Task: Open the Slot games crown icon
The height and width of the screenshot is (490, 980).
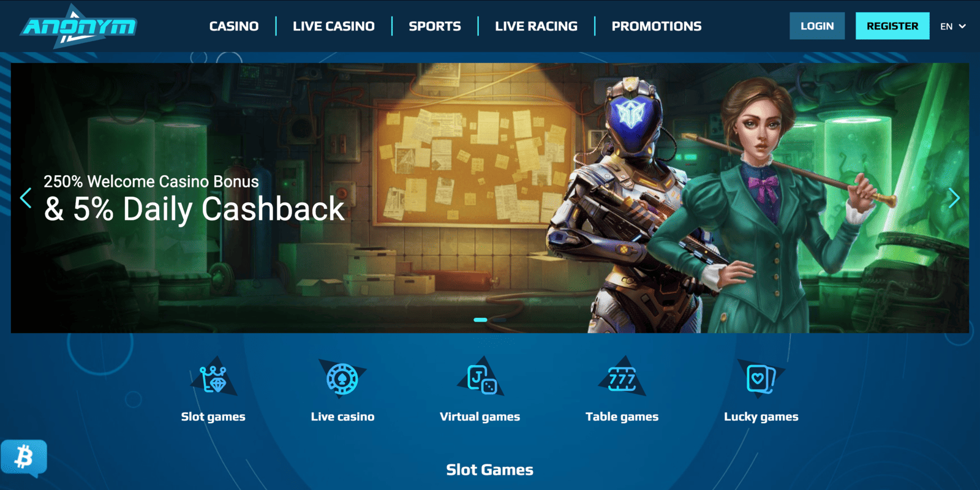Action: coord(213,378)
